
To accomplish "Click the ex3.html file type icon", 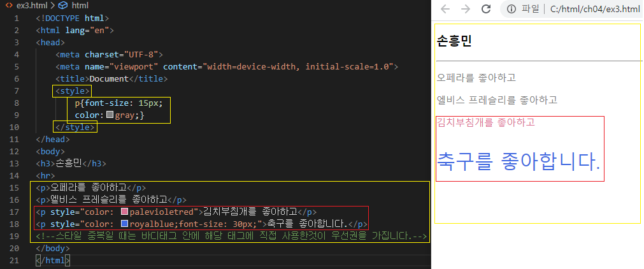I will click(9, 5).
